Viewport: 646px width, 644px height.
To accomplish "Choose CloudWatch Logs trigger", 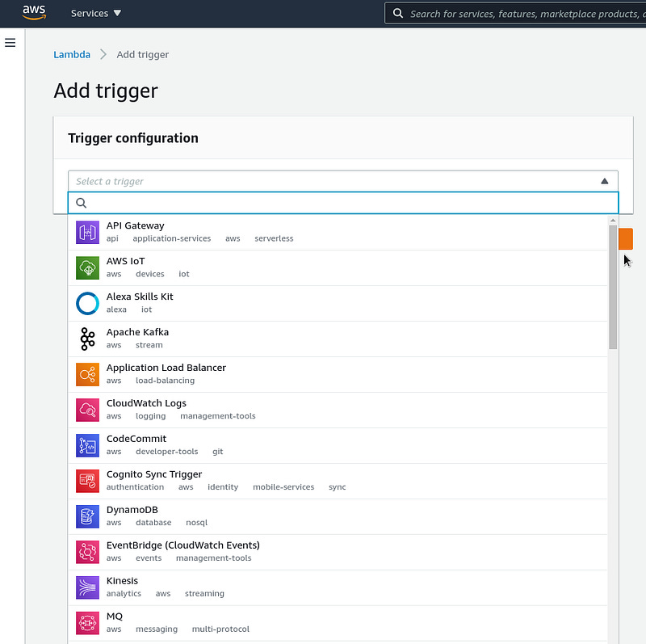I will 338,410.
